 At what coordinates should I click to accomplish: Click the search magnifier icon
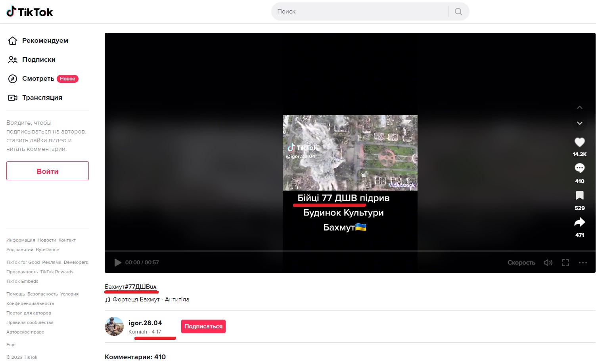tap(458, 11)
